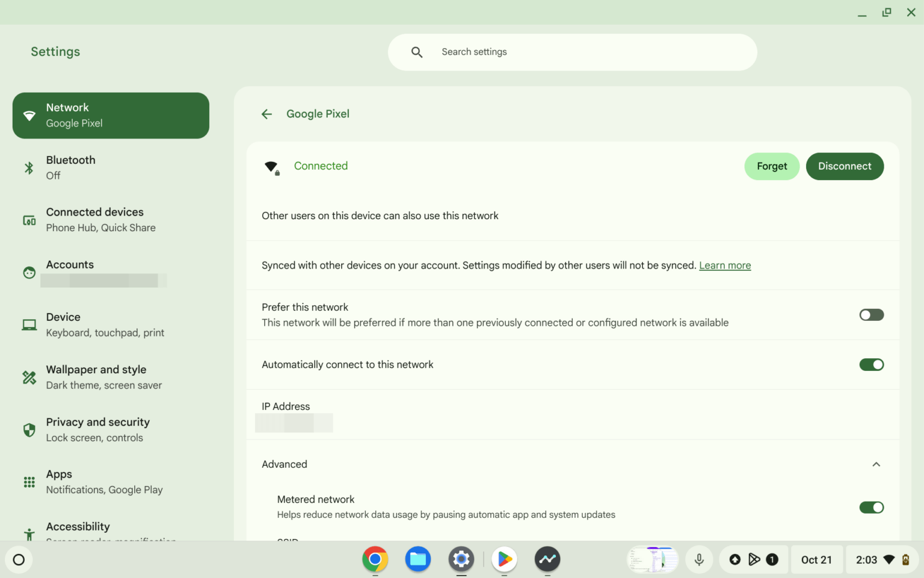Select the Wallpaper and style brush icon
The width and height of the screenshot is (924, 578).
[28, 377]
